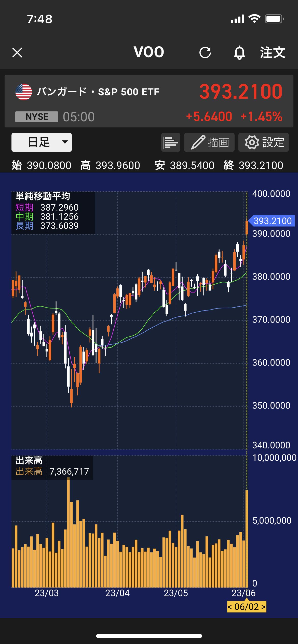Viewport: 298px width, 644px height.
Task: Open the price-by-volume bars icon
Action: pos(171,142)
